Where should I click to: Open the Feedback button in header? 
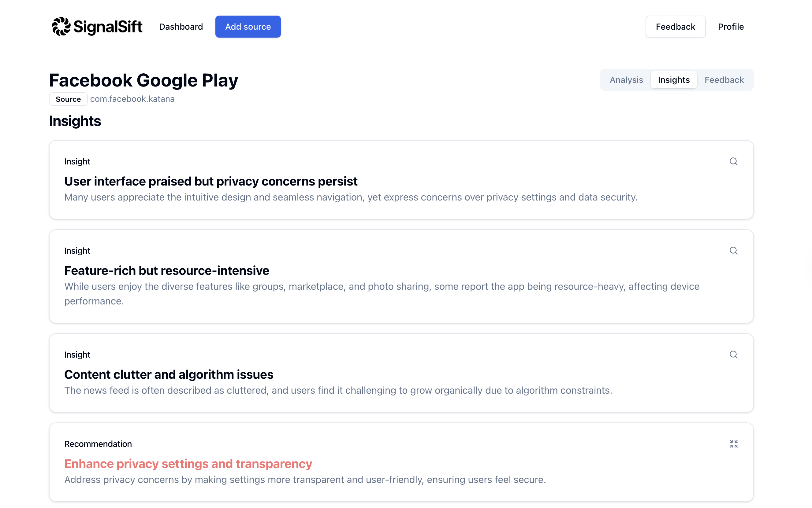[675, 27]
